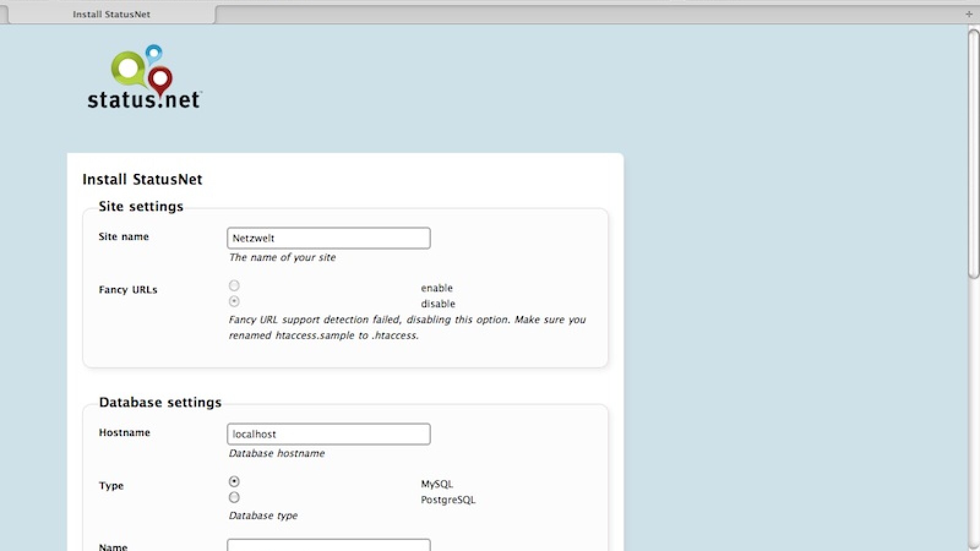Click the 'Fancy URLs' label
Image resolution: width=980 pixels, height=551 pixels.
[128, 290]
